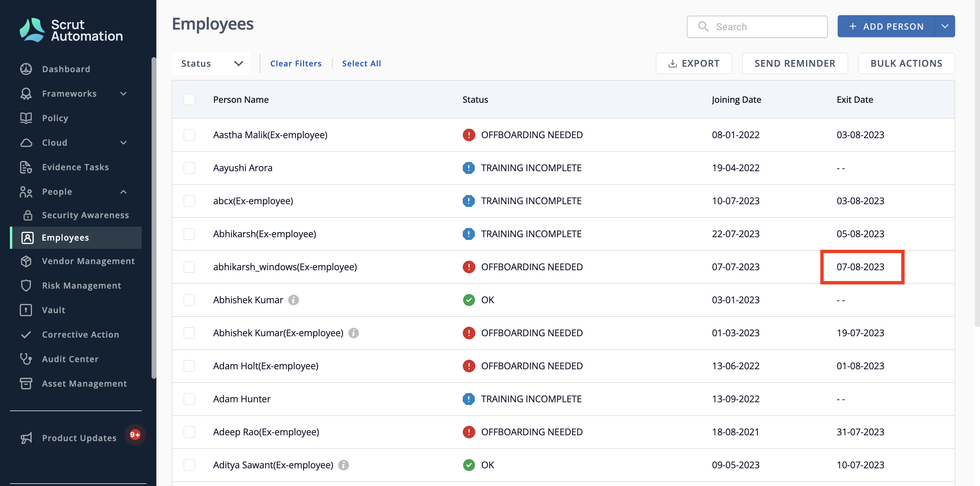Select checkbox for Adeep Rao(Ex-employee)
This screenshot has height=486, width=980.
(189, 432)
